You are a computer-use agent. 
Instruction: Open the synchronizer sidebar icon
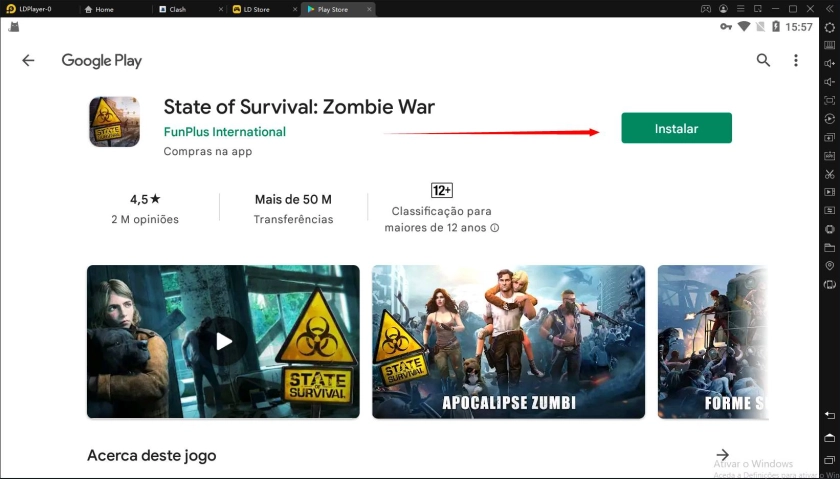coord(829,211)
